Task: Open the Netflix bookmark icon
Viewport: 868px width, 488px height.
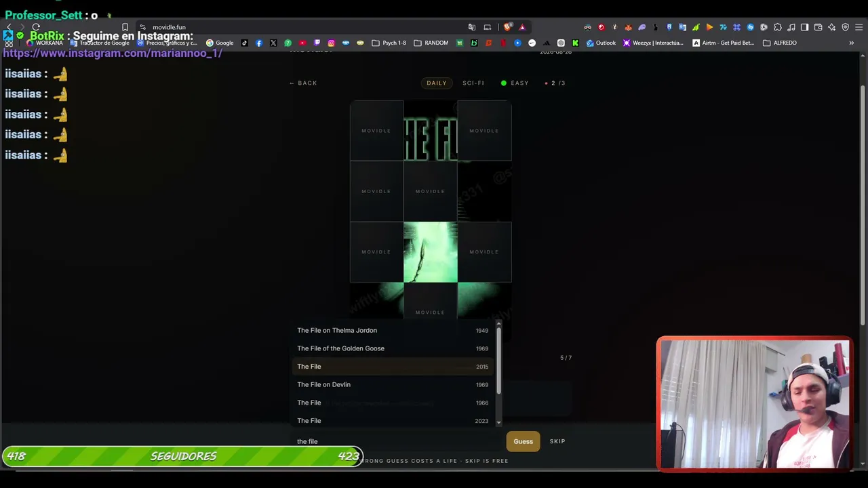Action: (x=503, y=43)
